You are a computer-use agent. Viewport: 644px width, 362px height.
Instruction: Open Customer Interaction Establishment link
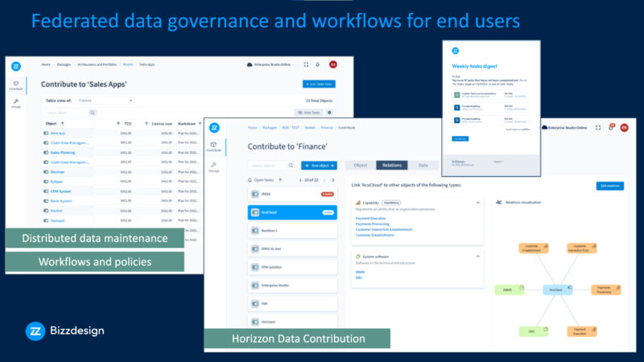coord(384,229)
